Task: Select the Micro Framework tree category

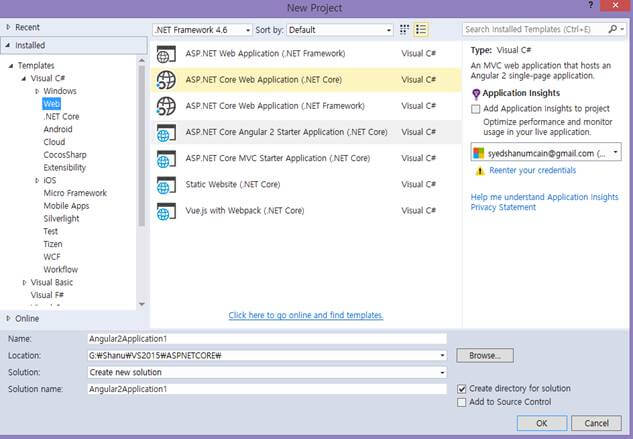Action: pyautogui.click(x=75, y=193)
